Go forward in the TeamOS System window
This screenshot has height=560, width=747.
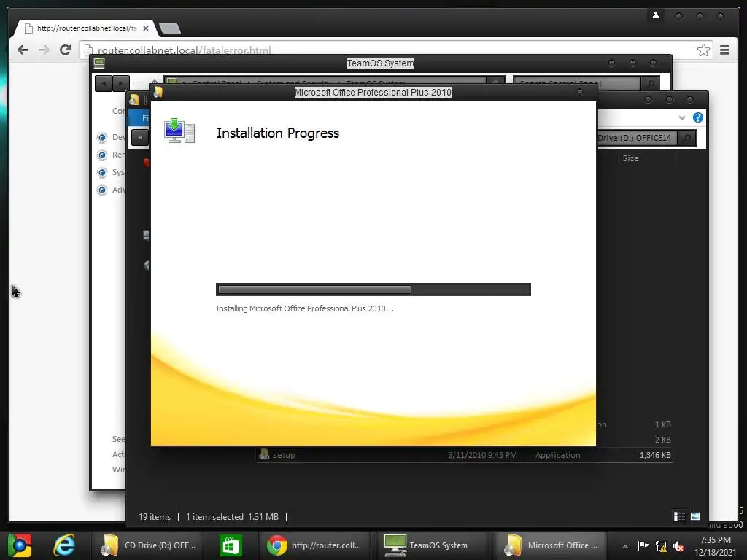click(120, 83)
